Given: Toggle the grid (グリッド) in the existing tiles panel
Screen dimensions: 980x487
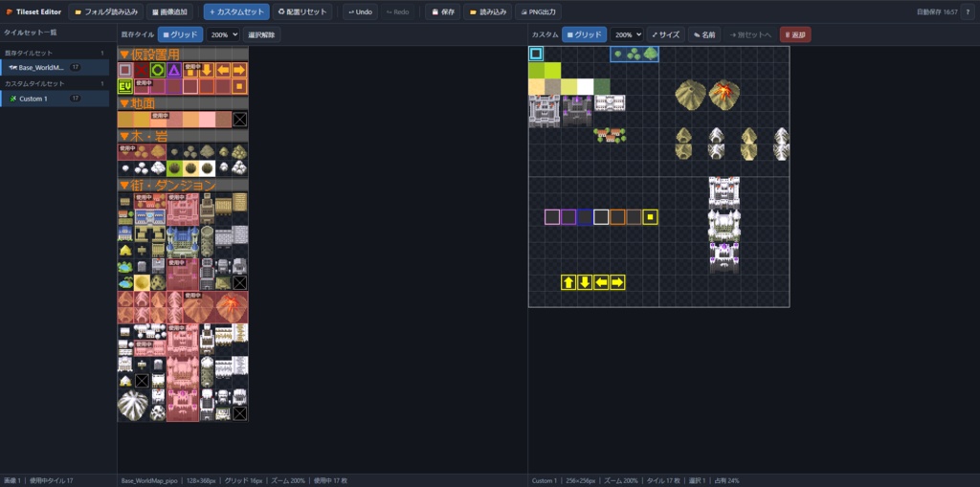Looking at the screenshot, I should click(x=181, y=34).
